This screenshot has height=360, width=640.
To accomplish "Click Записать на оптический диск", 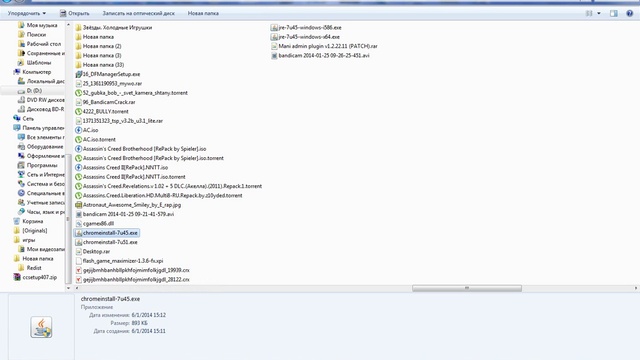I will [x=138, y=13].
